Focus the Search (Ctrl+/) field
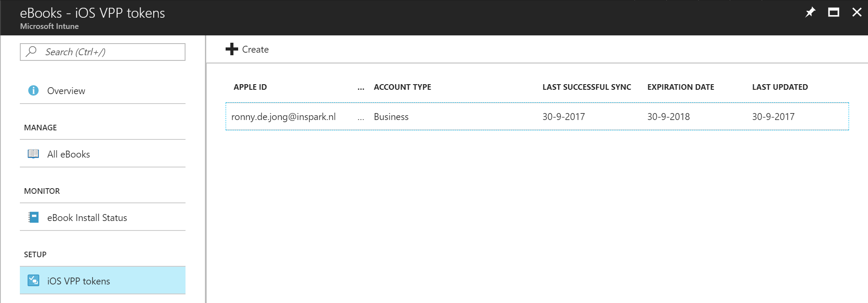Viewport: 868px width, 303px height. pyautogui.click(x=112, y=52)
